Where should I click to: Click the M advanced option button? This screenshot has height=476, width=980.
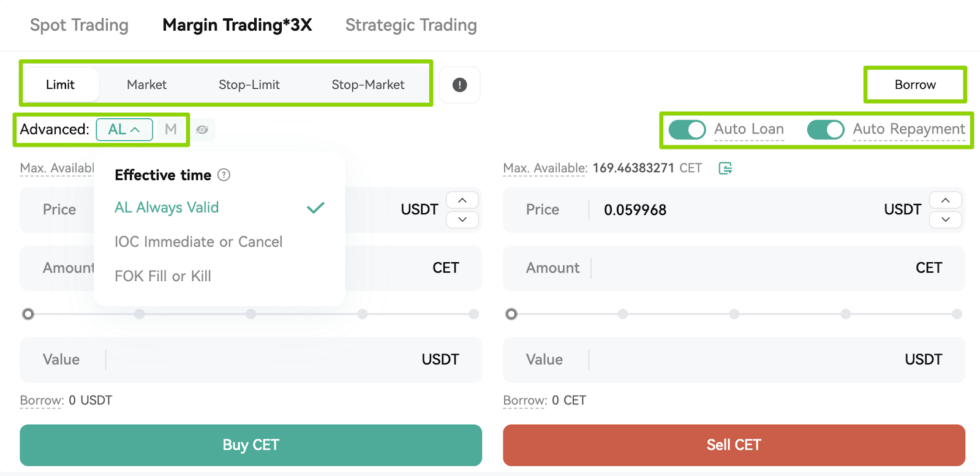pos(171,129)
